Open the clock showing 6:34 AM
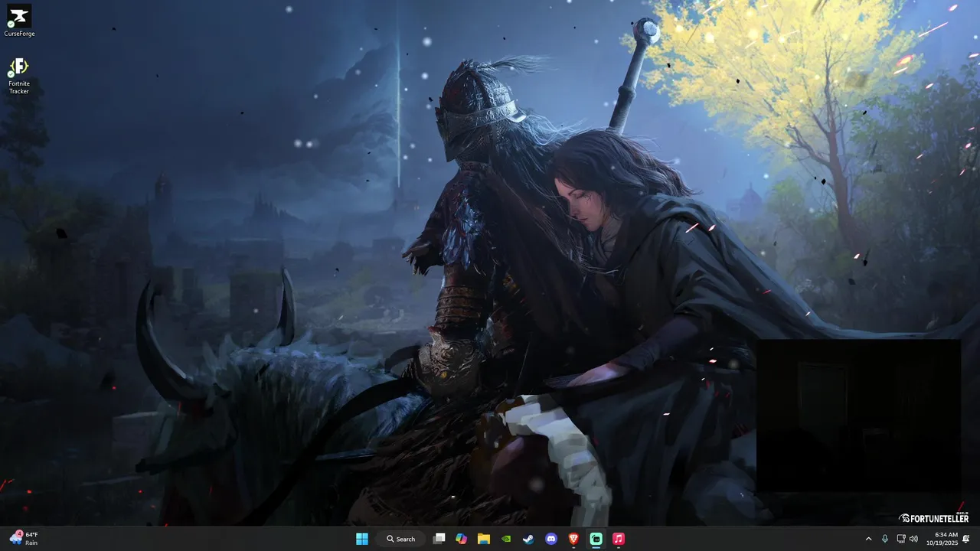Viewport: 980px width, 551px height. point(942,539)
